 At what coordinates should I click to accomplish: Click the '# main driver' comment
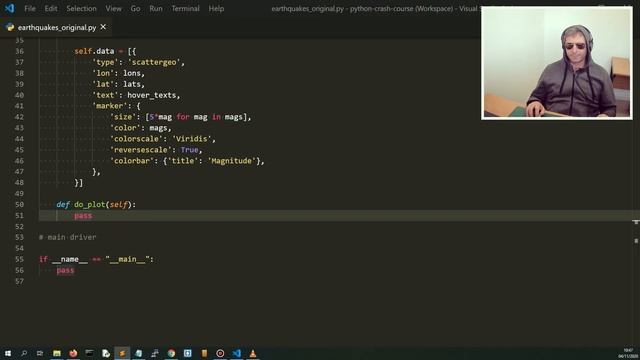click(x=68, y=237)
